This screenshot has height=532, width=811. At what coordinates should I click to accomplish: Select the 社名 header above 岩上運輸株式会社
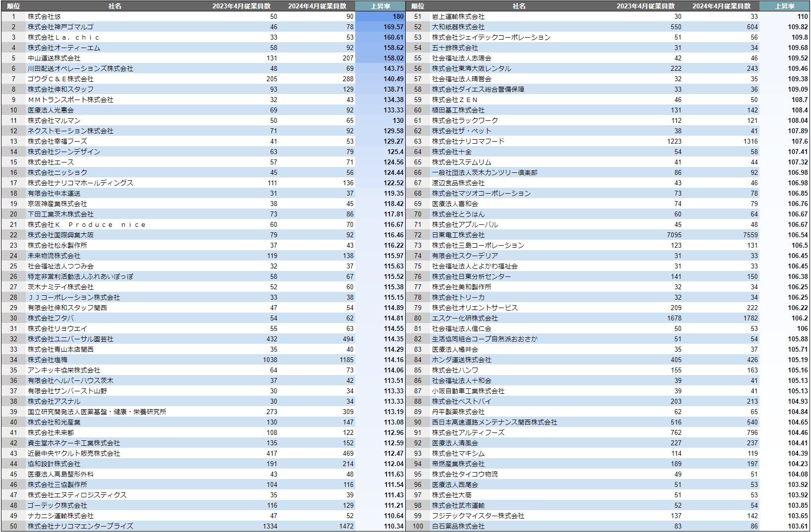(519, 6)
